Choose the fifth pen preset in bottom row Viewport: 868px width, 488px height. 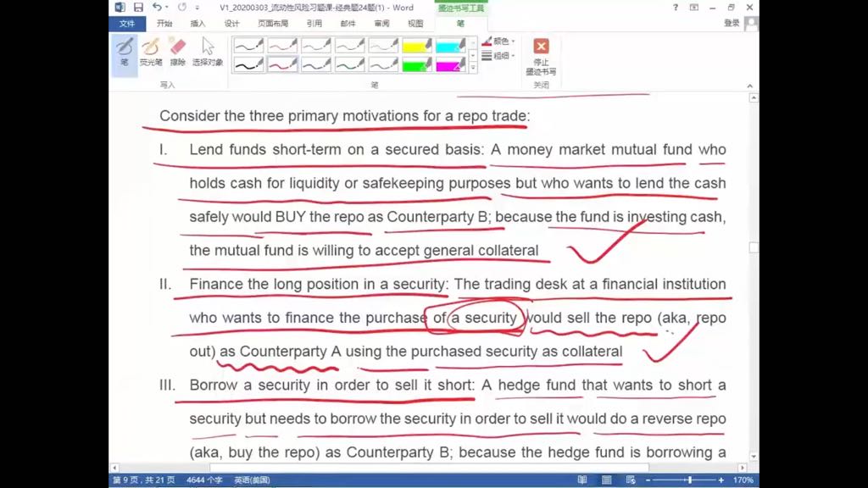pos(384,65)
